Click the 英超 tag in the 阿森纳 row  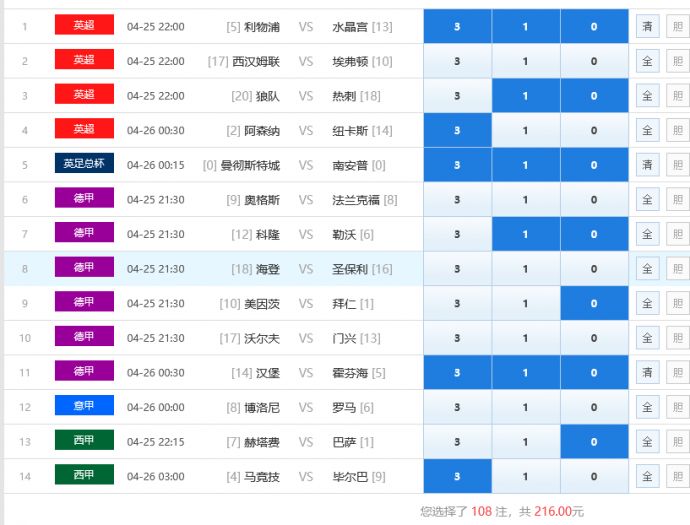84,128
